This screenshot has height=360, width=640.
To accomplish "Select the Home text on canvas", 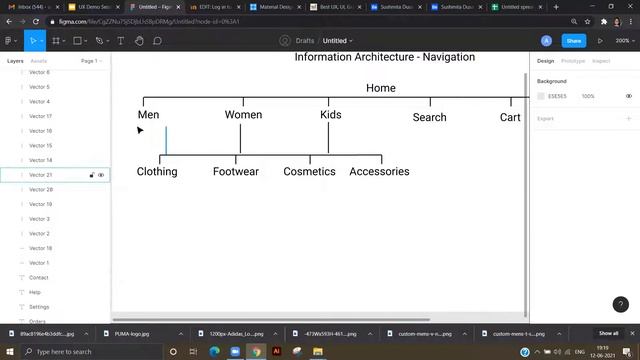I will tap(381, 88).
